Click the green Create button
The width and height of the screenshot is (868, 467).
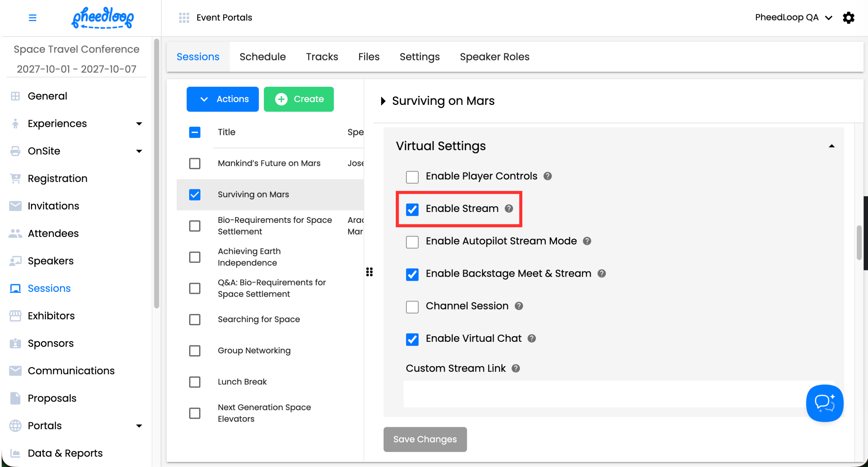coord(298,99)
